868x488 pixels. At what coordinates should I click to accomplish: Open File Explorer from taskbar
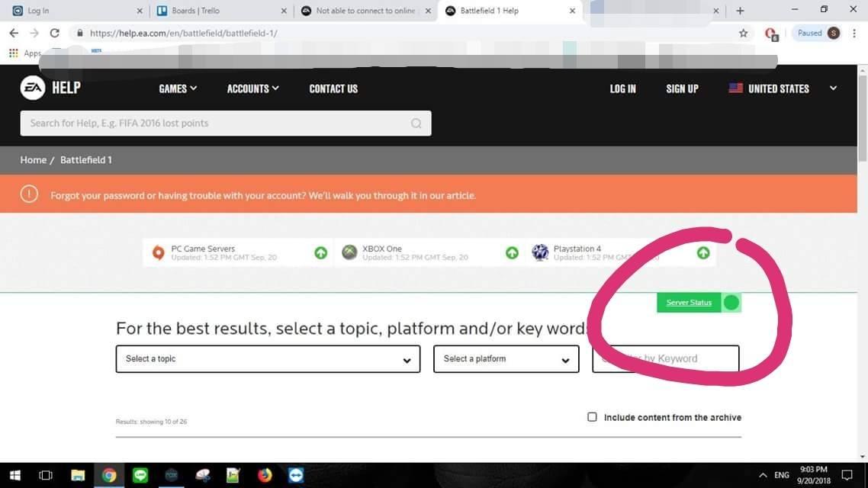coord(78,475)
